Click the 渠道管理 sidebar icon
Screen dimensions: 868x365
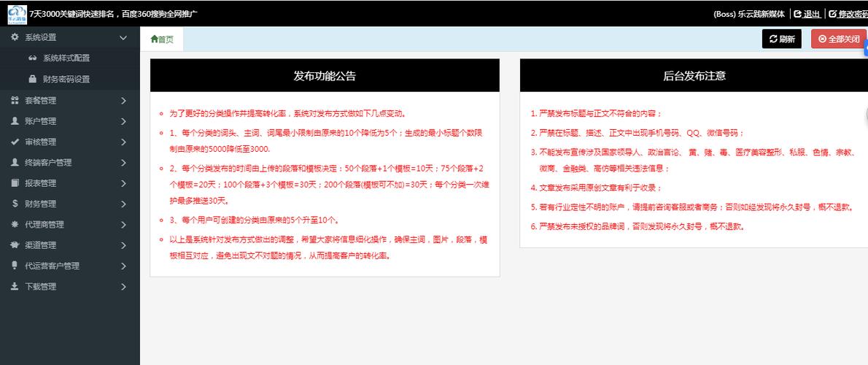pos(15,245)
